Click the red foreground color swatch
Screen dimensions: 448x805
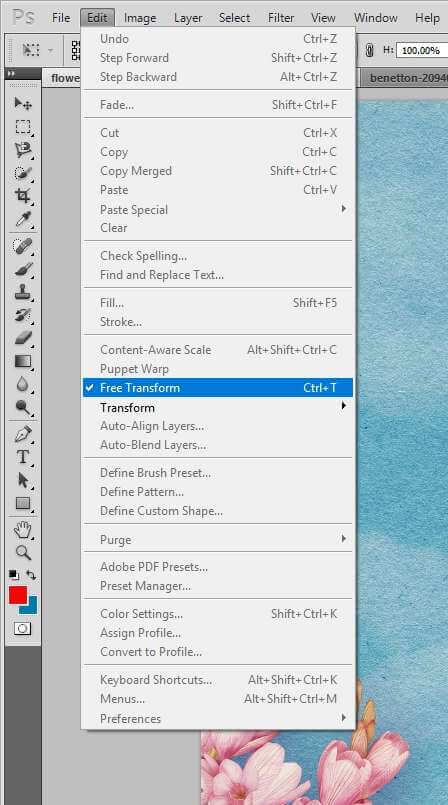click(18, 596)
